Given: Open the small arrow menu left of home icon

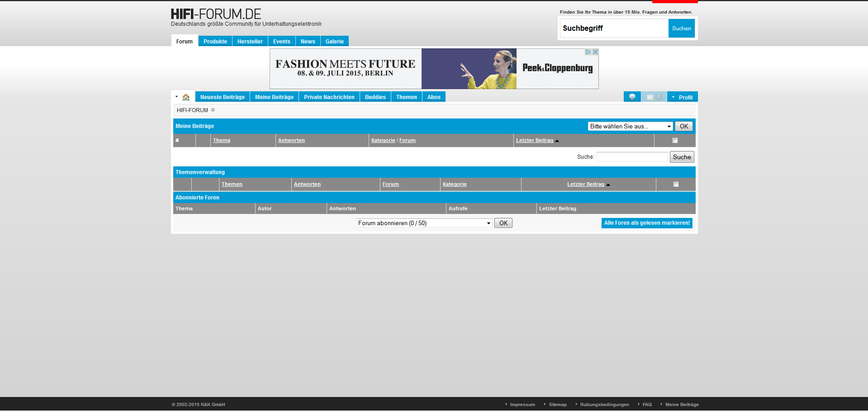Looking at the screenshot, I should pyautogui.click(x=176, y=97).
